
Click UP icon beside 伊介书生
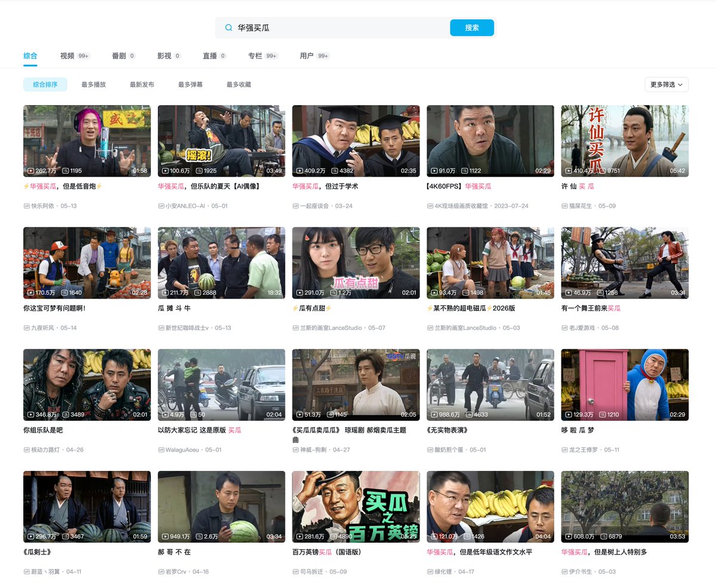pos(564,571)
